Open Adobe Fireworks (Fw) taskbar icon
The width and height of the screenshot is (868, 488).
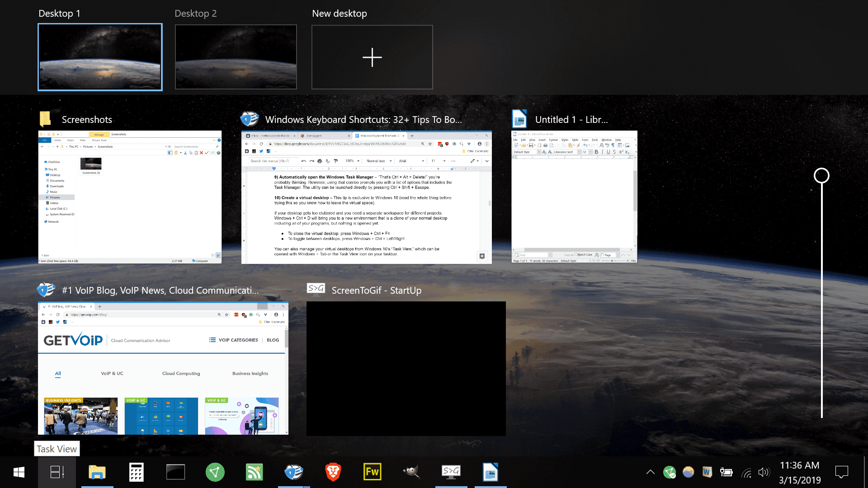tap(372, 472)
